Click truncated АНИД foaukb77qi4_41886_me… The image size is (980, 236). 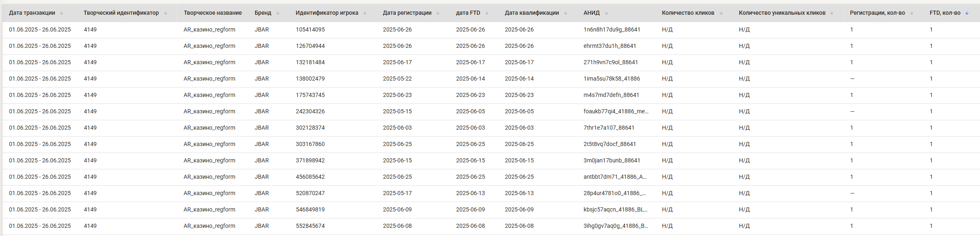(616, 111)
